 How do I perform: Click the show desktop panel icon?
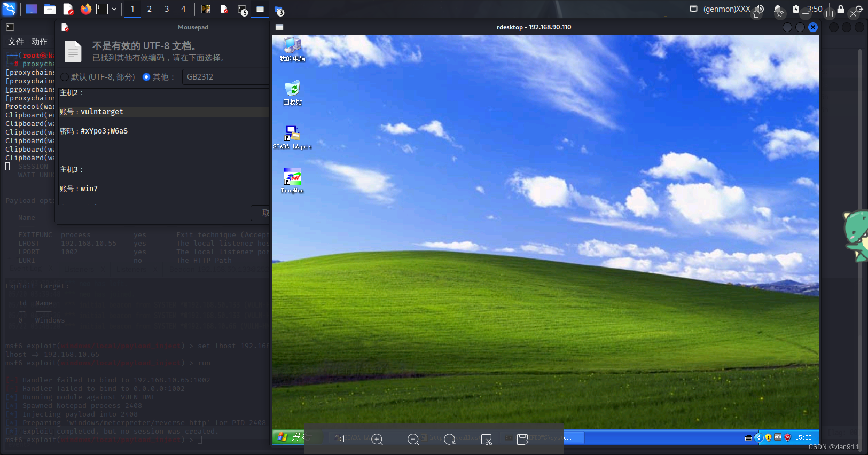coord(32,9)
